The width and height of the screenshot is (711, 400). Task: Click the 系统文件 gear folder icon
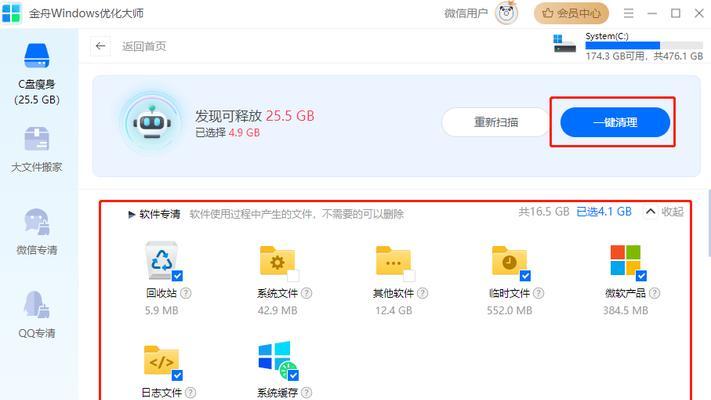pos(277,261)
